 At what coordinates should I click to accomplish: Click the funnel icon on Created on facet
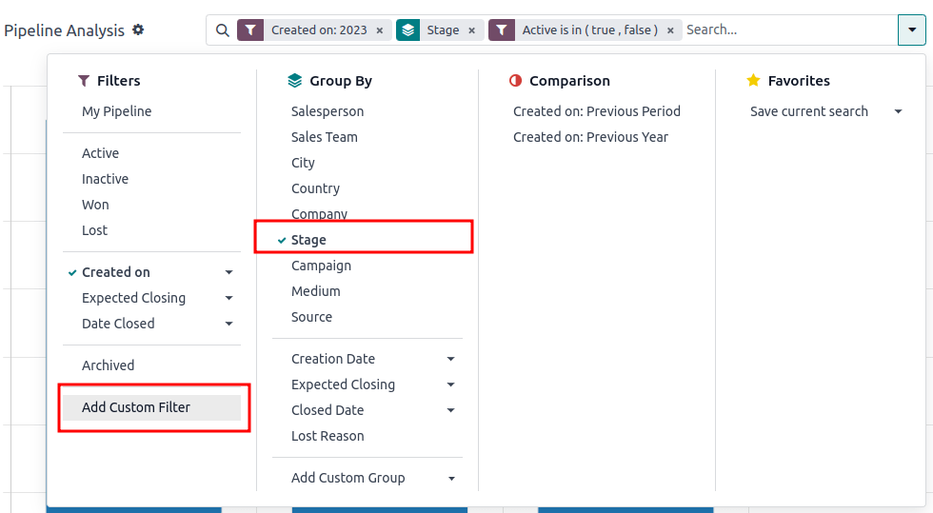coord(250,30)
